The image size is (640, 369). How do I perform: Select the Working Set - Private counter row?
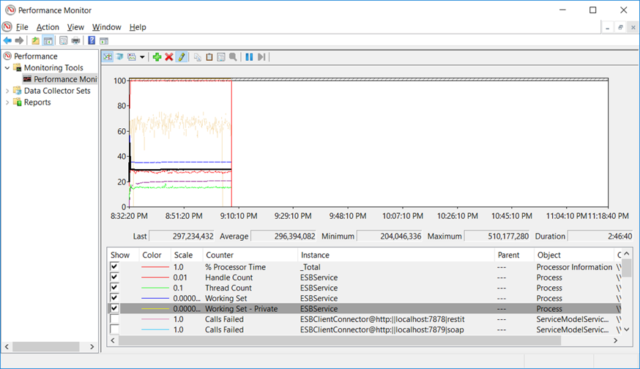[x=365, y=309]
